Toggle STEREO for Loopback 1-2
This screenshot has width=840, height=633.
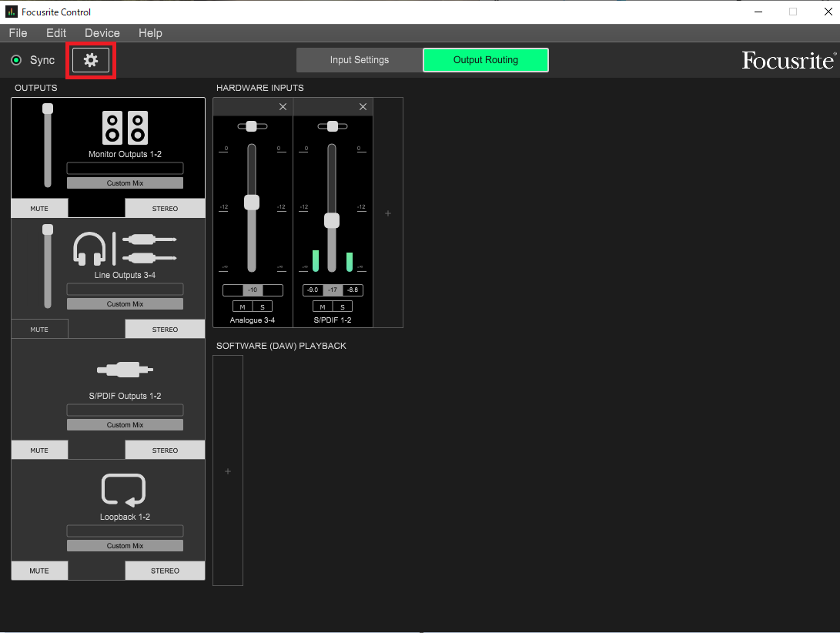point(165,571)
